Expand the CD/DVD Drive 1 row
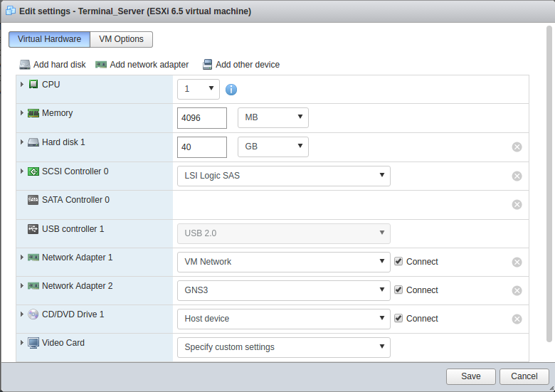Screen dimensions: 555x392 point(22,314)
